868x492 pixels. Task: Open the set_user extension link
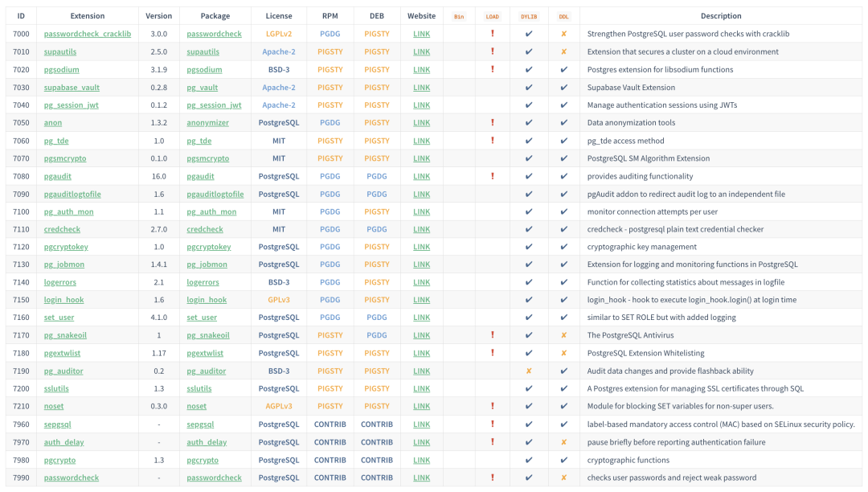[x=59, y=318]
